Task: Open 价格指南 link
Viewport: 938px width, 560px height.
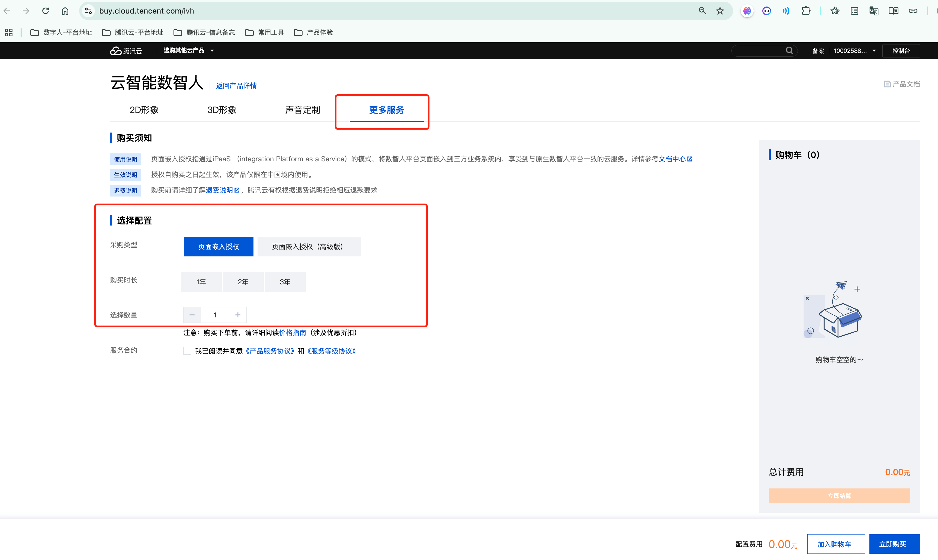Action: click(293, 333)
